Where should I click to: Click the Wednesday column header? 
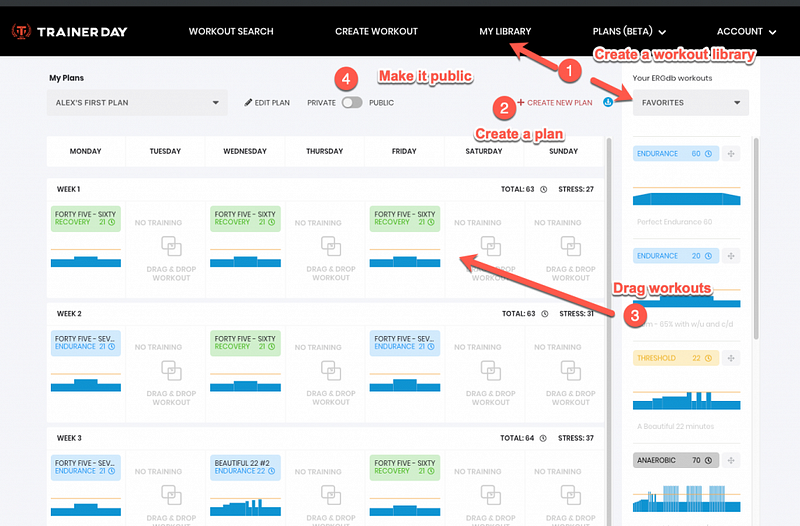pos(245,151)
